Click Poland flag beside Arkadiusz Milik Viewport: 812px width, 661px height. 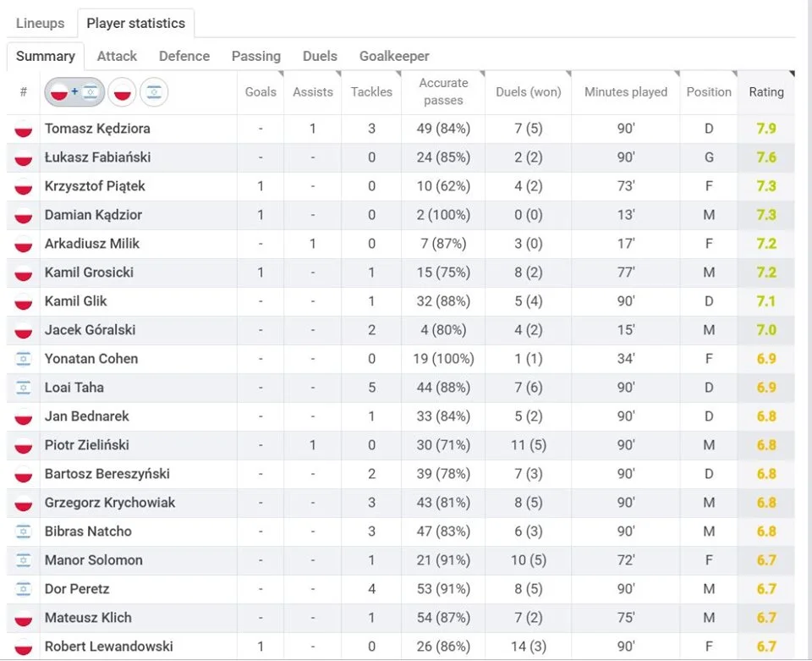23,244
